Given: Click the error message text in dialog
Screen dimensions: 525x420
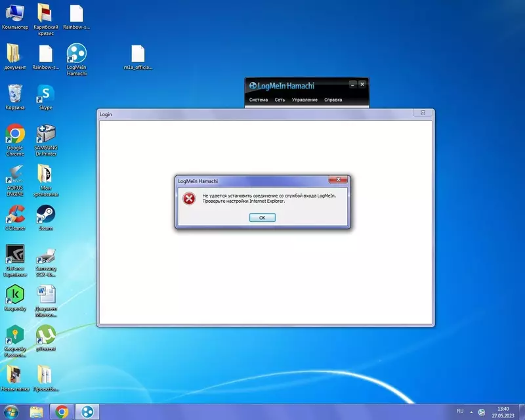Looking at the screenshot, I should 269,198.
